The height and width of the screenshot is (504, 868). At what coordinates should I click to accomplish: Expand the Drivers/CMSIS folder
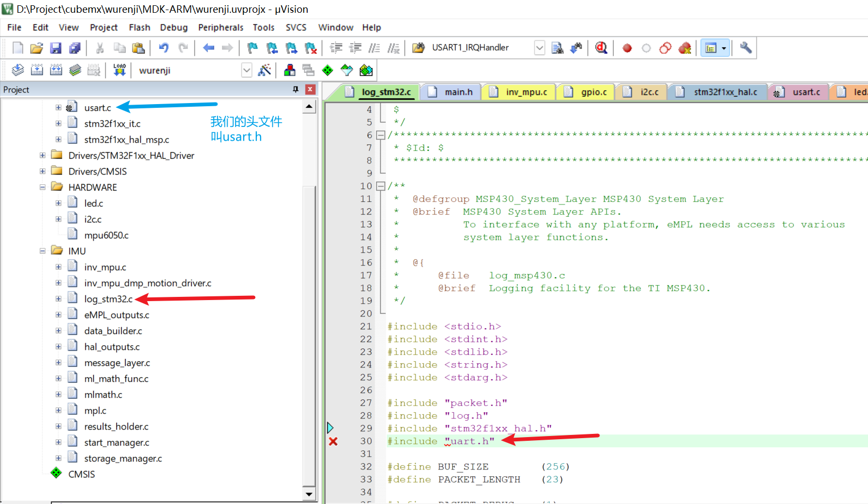pyautogui.click(x=42, y=171)
